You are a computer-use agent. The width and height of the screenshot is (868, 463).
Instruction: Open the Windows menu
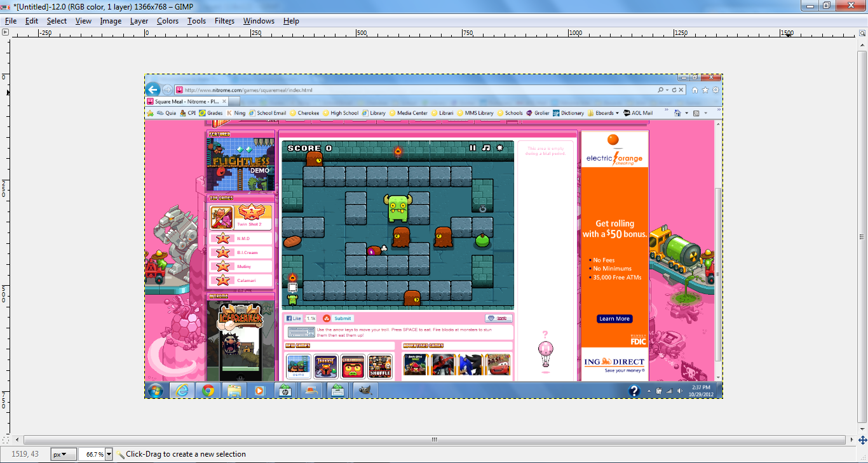click(x=259, y=21)
